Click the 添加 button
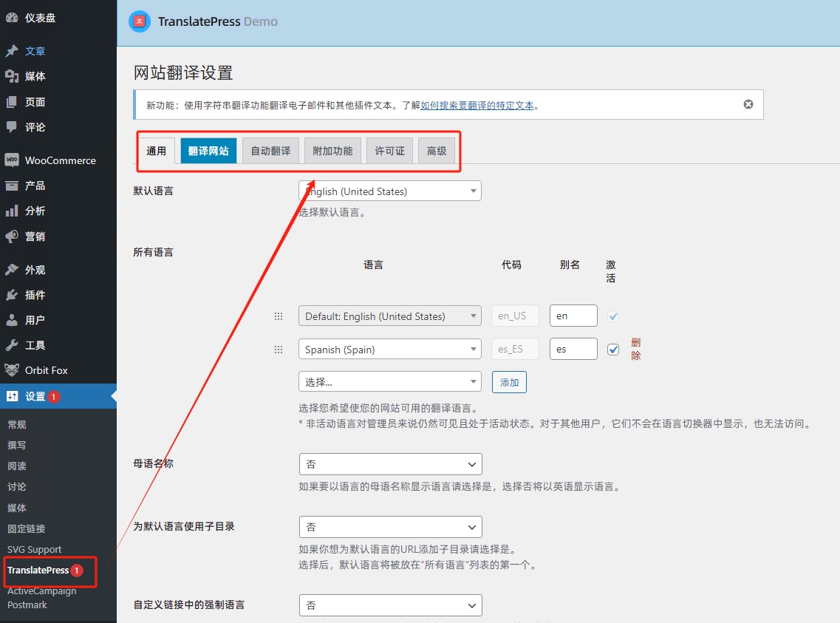Viewport: 840px width, 623px height. (x=509, y=382)
